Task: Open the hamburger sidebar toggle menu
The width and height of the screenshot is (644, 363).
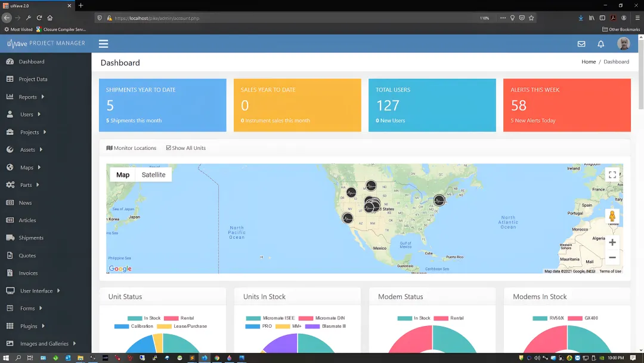Action: (x=104, y=44)
